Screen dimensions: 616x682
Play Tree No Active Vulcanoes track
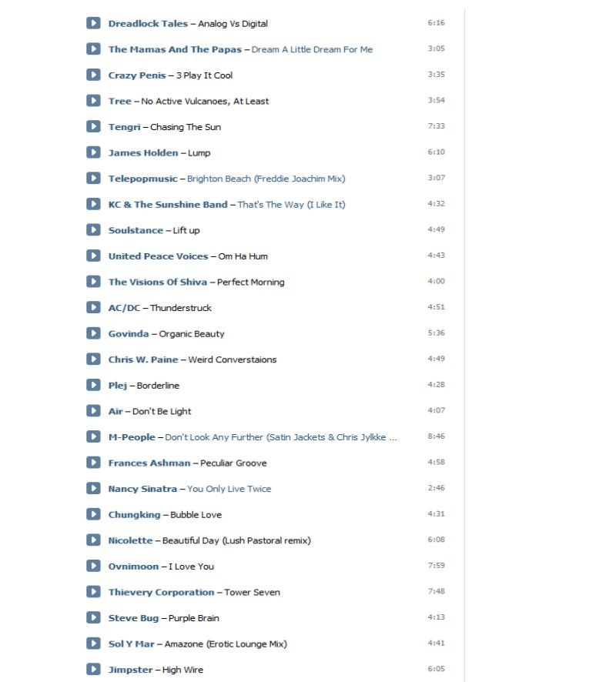93,100
